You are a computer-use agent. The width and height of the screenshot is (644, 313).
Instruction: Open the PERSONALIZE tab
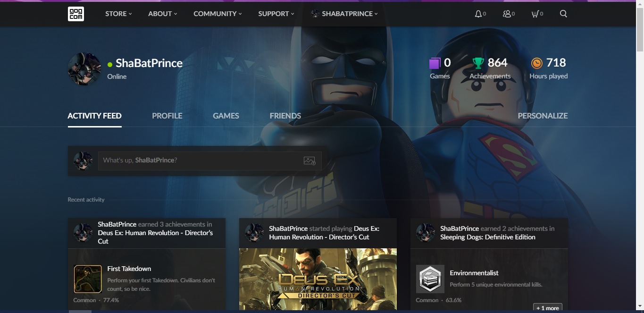pos(543,116)
